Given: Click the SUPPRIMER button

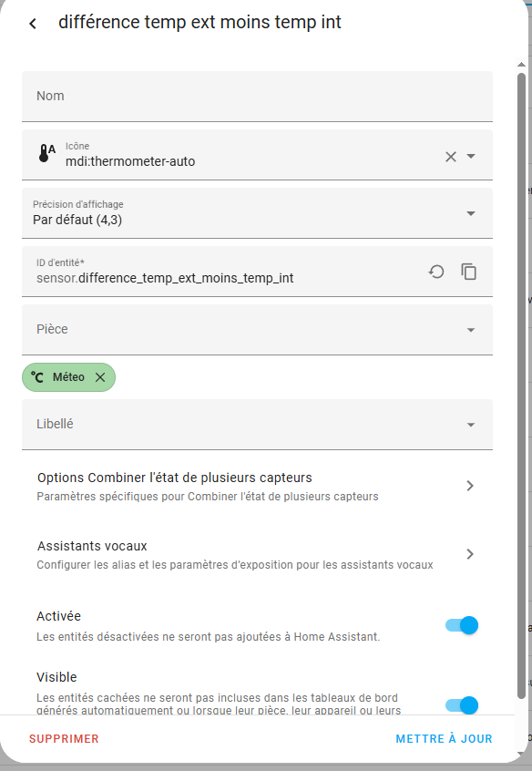Looking at the screenshot, I should (x=64, y=738).
